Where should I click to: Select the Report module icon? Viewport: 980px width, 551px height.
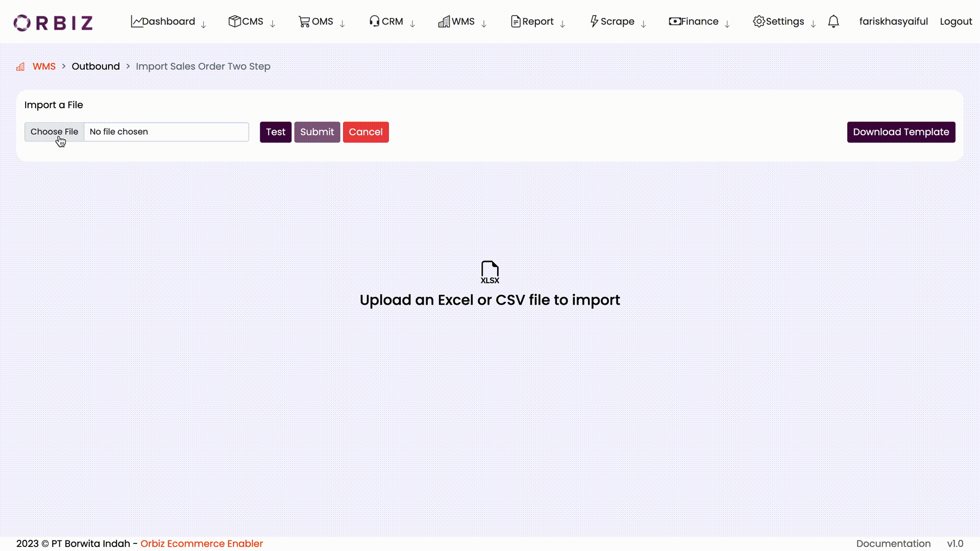click(515, 21)
